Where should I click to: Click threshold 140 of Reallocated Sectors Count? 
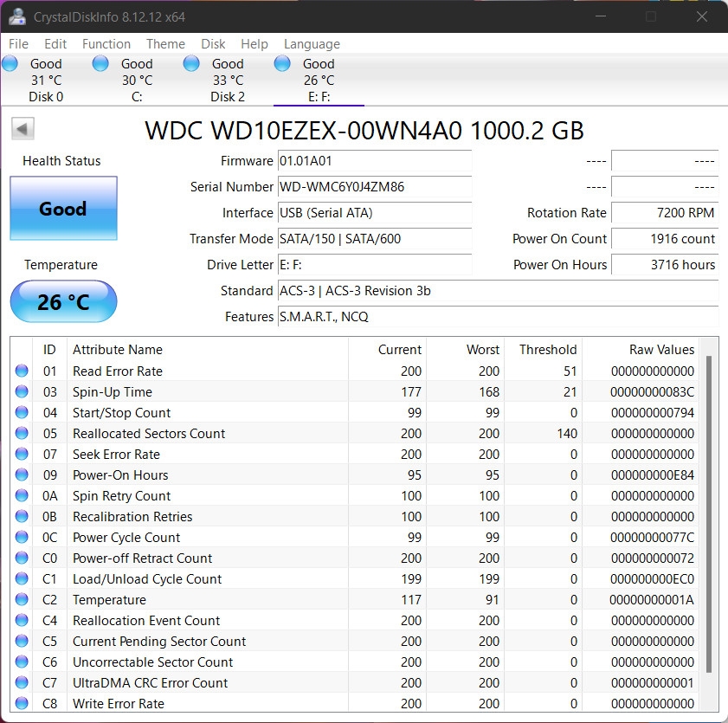tap(567, 433)
